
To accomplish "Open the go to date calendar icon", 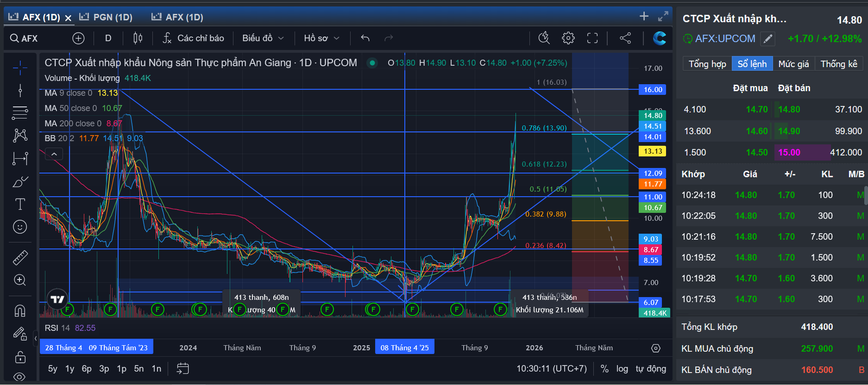I will click(183, 368).
